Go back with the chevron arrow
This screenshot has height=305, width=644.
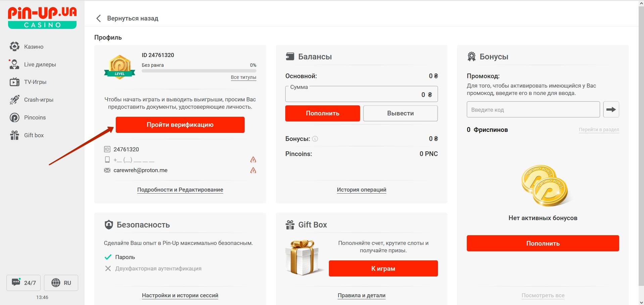(x=98, y=18)
